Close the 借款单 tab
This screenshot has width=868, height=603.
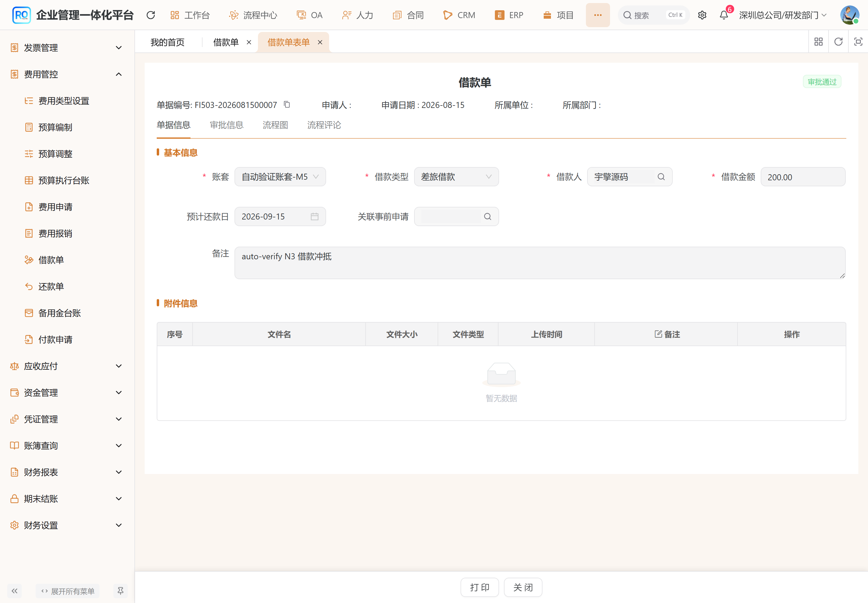[x=249, y=42]
